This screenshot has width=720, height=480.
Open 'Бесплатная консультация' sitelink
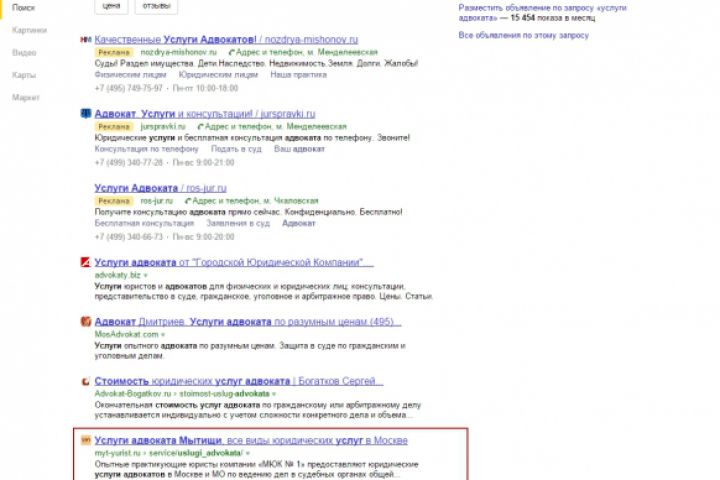144,223
